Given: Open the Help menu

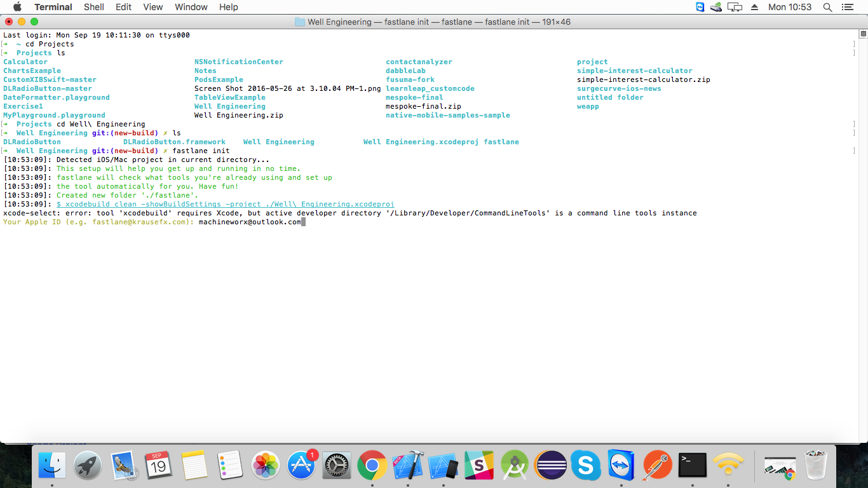Looking at the screenshot, I should coord(229,7).
